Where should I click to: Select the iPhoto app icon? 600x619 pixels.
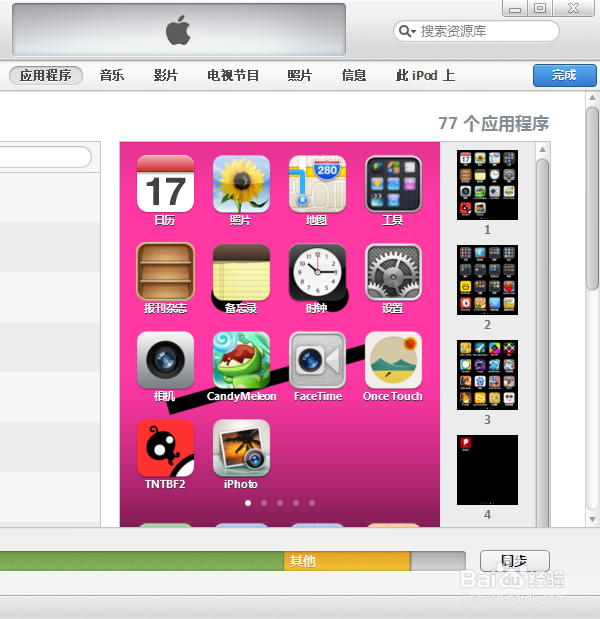pos(241,448)
